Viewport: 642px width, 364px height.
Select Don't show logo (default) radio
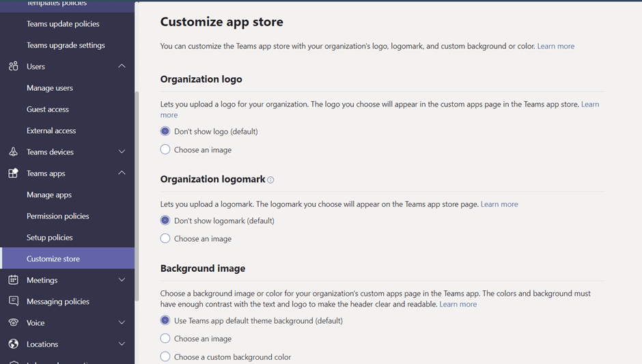(165, 131)
